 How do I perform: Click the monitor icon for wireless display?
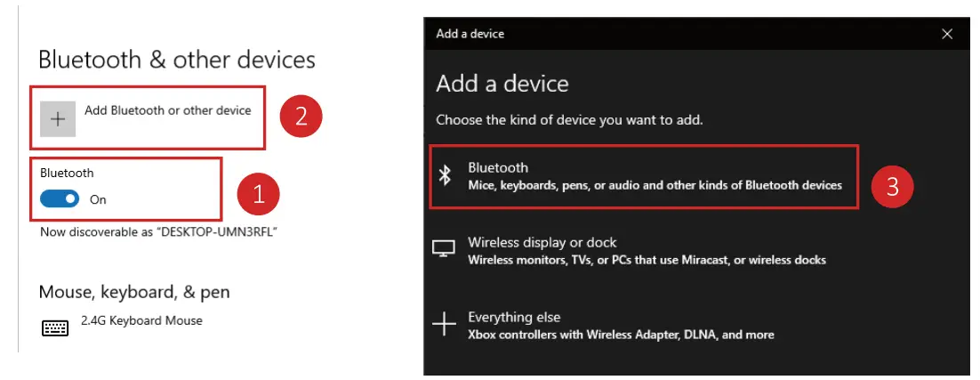(444, 249)
